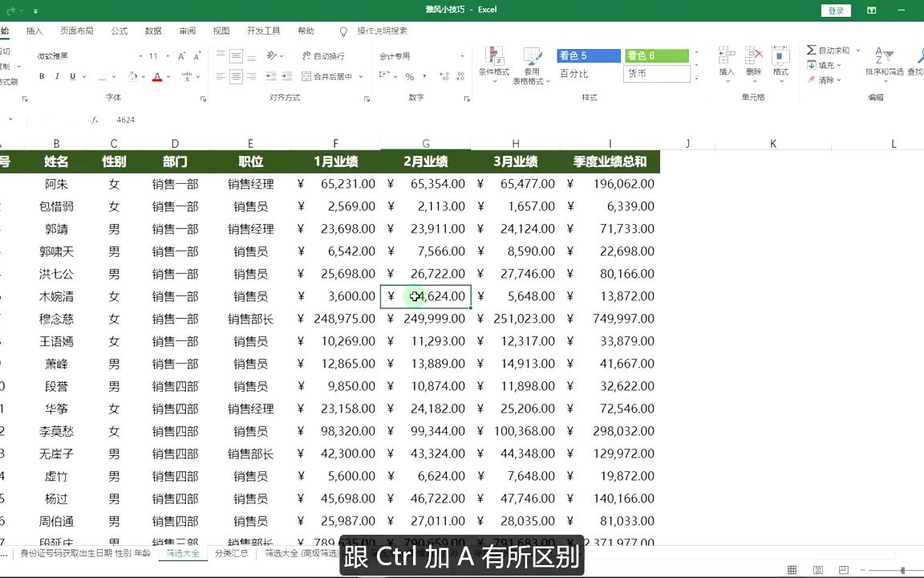
Task: Center text horizontally
Action: coord(236,76)
